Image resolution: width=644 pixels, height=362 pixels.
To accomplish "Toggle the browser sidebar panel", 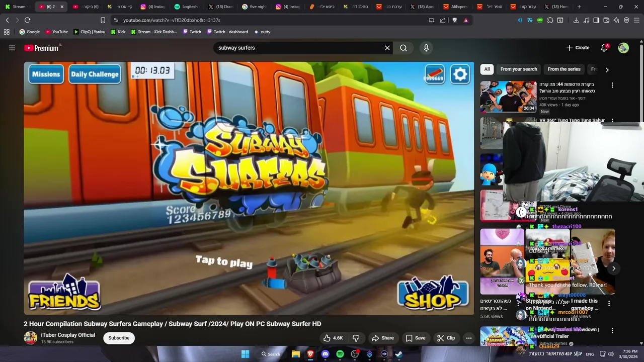I will 596,20.
